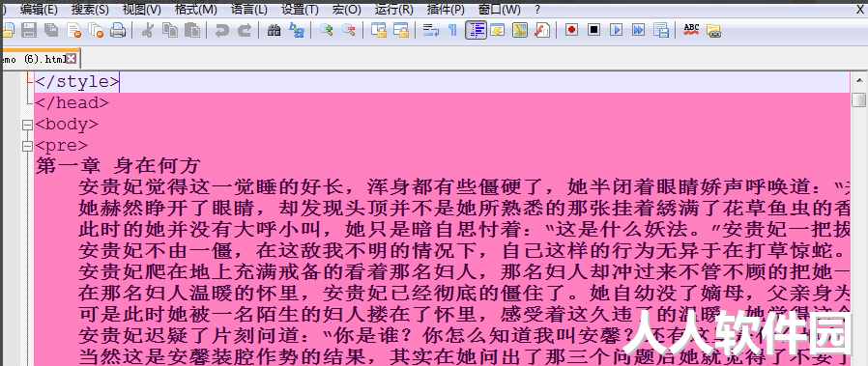This screenshot has width=868, height=366.
Task: Click line starting 安贵妃迟疑了片刻问道
Action: (x=464, y=335)
